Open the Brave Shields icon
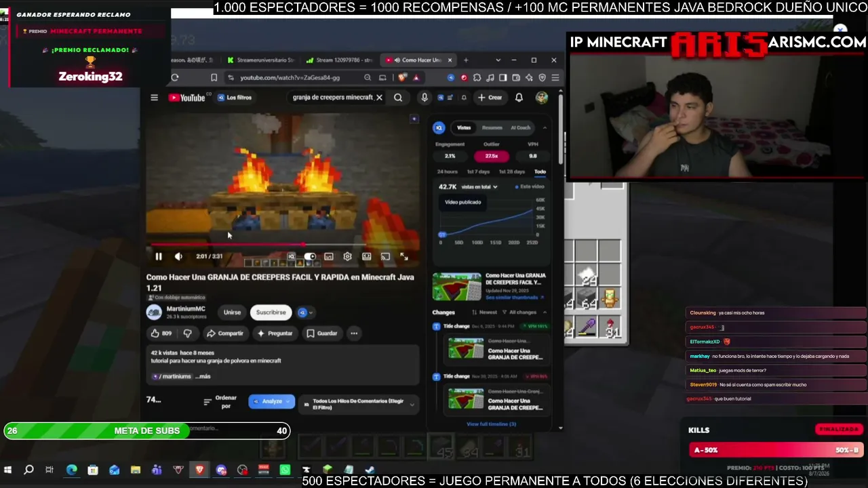This screenshot has width=868, height=488. coord(403,78)
